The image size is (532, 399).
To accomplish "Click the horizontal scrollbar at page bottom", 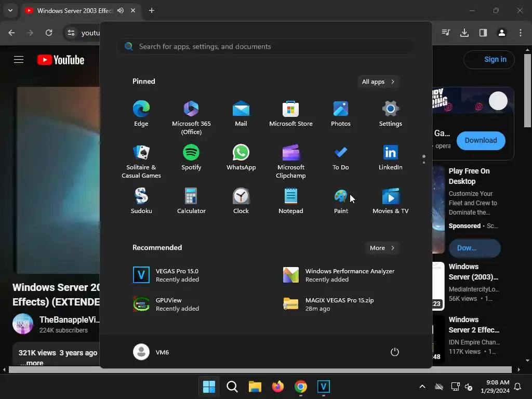I will point(260,369).
